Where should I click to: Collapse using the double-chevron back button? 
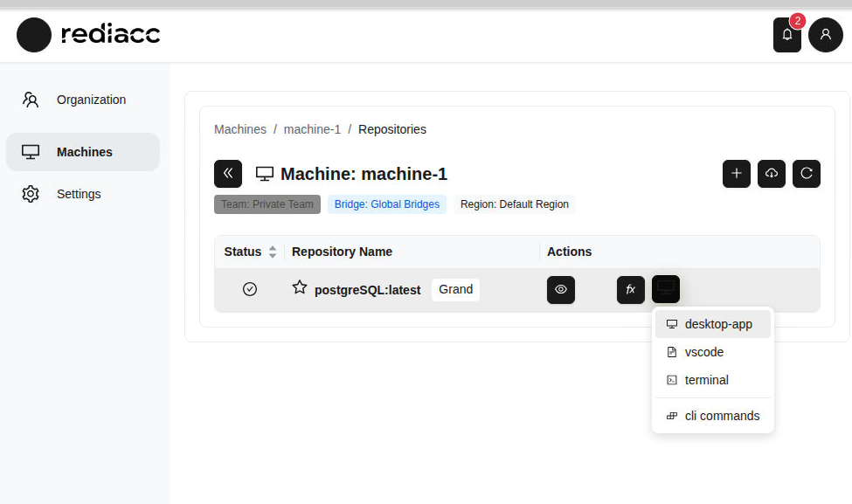[228, 174]
